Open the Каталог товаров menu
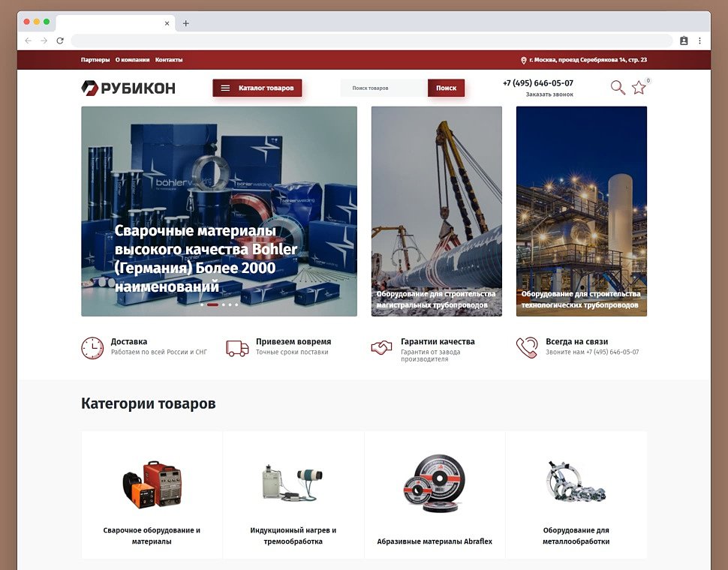Viewport: 728px width, 570px height. (x=257, y=88)
